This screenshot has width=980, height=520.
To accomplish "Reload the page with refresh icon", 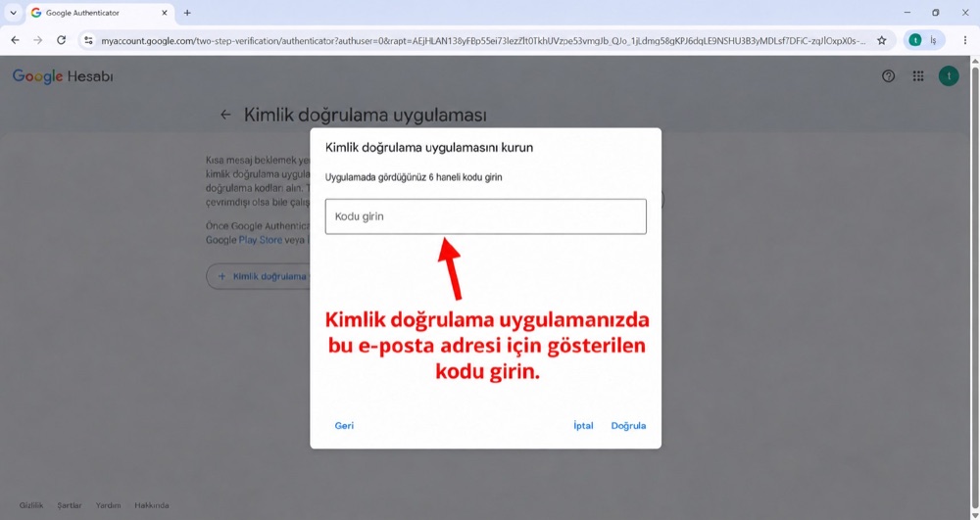I will [61, 40].
